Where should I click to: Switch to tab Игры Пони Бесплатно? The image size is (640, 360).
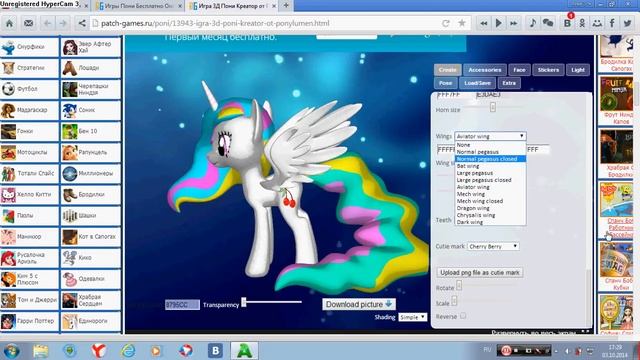139,6
